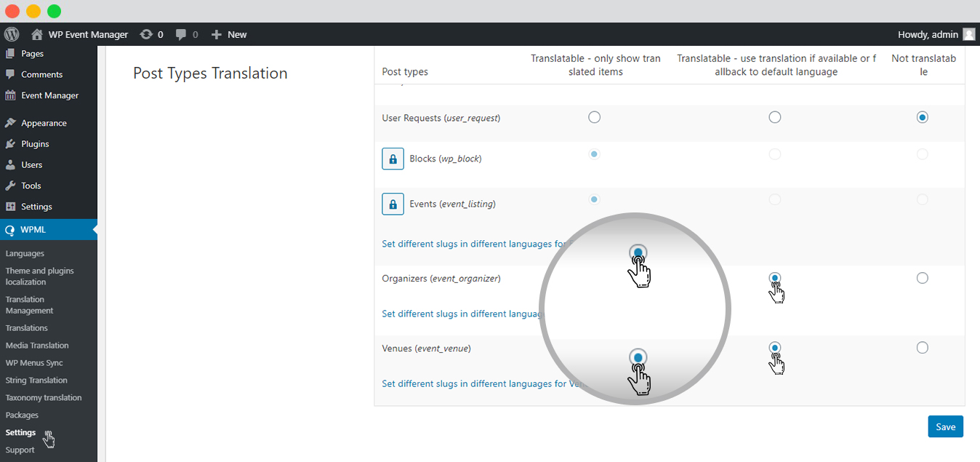Click the 'Organizers (event_organizer)' row label
Screen dimensions: 980x462
[441, 279]
